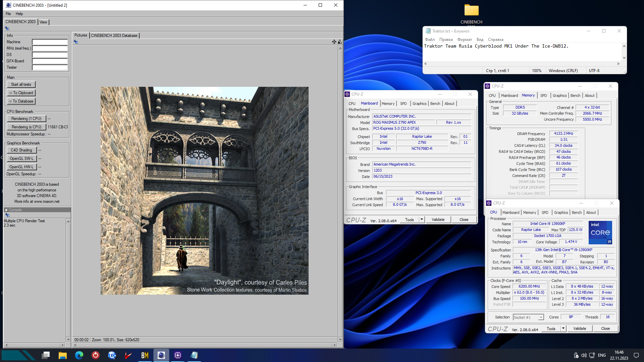Open Файл menu in Notepad
Viewport: 644px width, 362px height.
[x=430, y=40]
